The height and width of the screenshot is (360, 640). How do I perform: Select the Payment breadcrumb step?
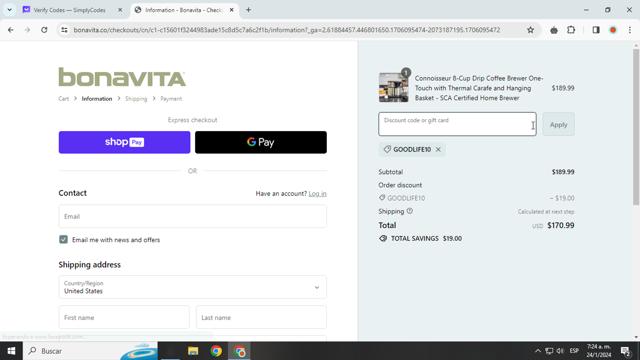click(171, 99)
